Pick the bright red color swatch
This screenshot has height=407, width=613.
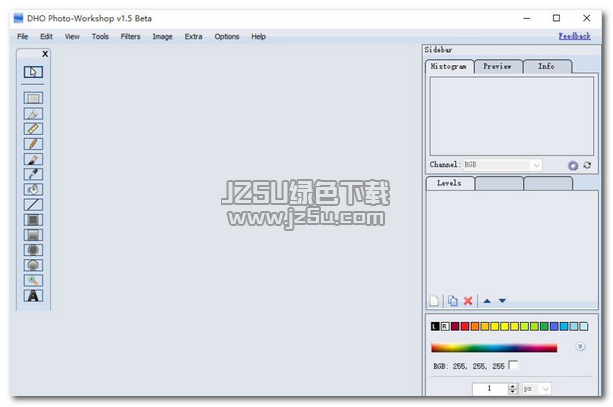point(465,326)
